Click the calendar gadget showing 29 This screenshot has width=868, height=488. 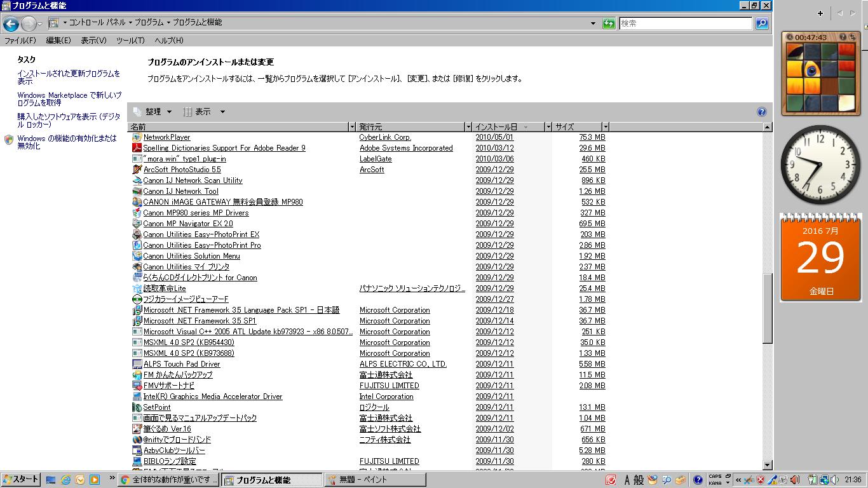[x=820, y=257]
